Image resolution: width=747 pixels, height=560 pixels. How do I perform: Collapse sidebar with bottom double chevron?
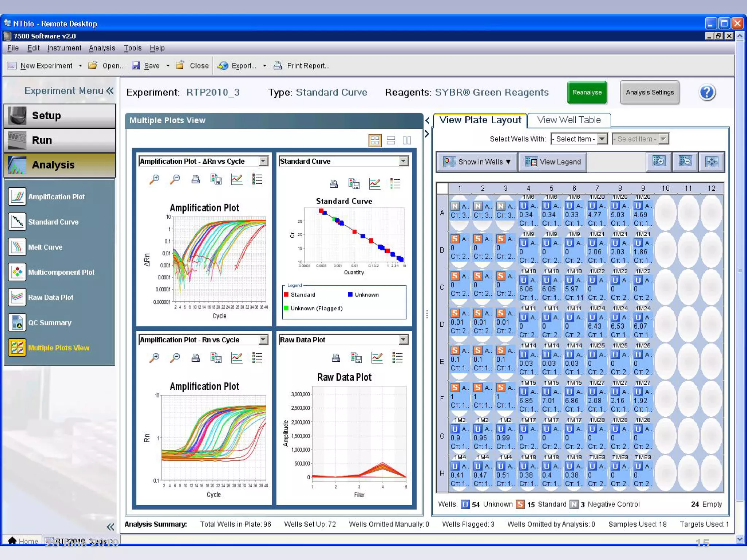tap(110, 526)
